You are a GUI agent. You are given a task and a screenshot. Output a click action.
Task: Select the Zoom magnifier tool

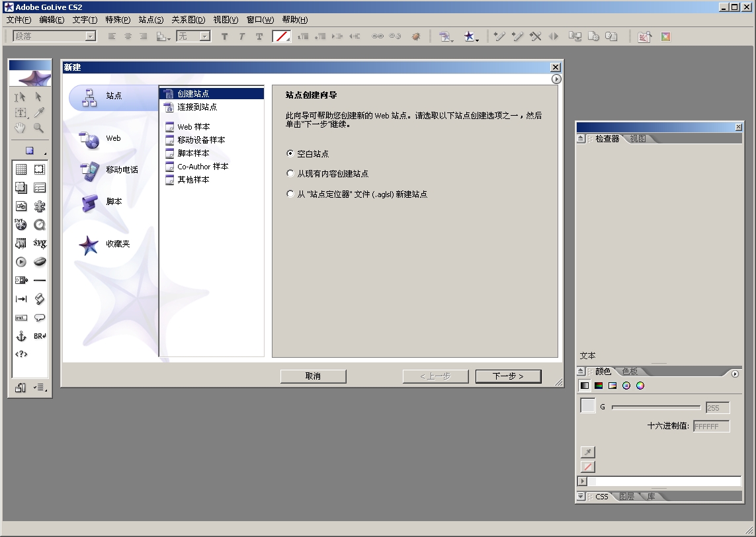point(39,128)
